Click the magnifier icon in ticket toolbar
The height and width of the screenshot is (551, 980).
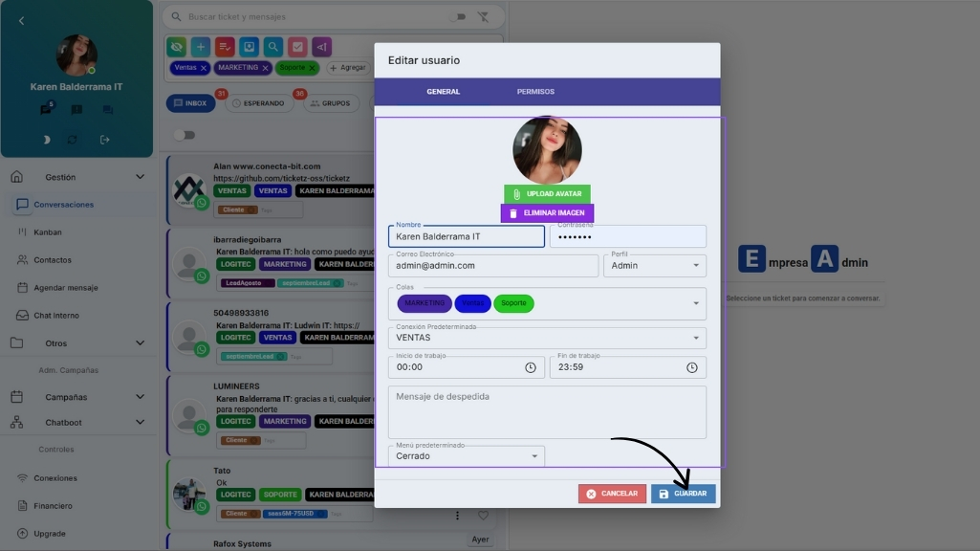273,47
